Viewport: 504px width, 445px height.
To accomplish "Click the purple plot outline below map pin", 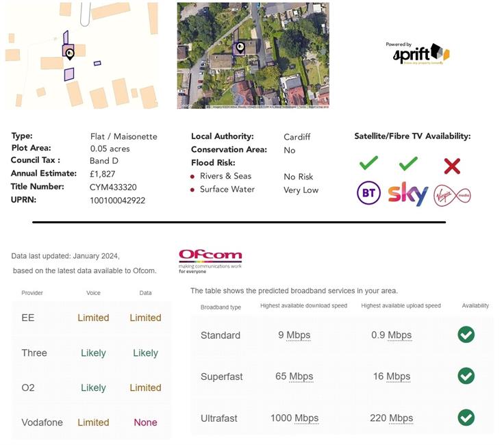I will (69, 75).
